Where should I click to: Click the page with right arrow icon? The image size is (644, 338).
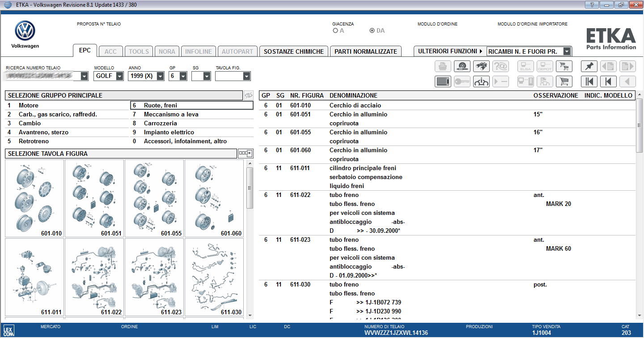coord(627,66)
